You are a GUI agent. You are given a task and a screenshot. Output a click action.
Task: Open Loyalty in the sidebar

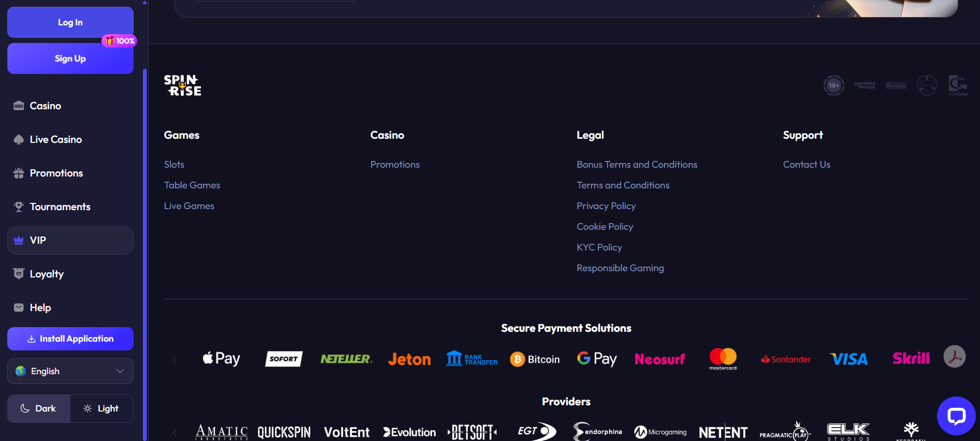pyautogui.click(x=70, y=274)
